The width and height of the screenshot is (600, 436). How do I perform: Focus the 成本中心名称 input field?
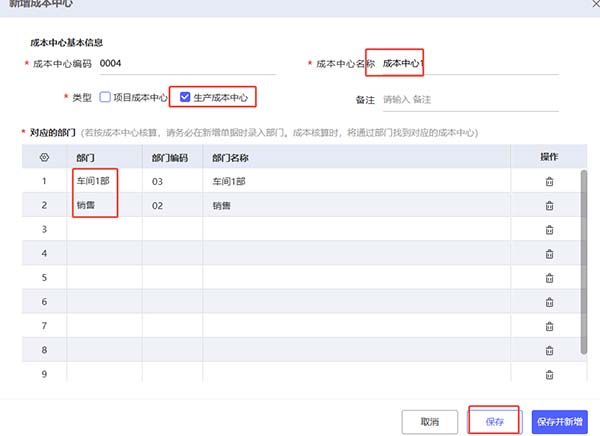pos(471,64)
